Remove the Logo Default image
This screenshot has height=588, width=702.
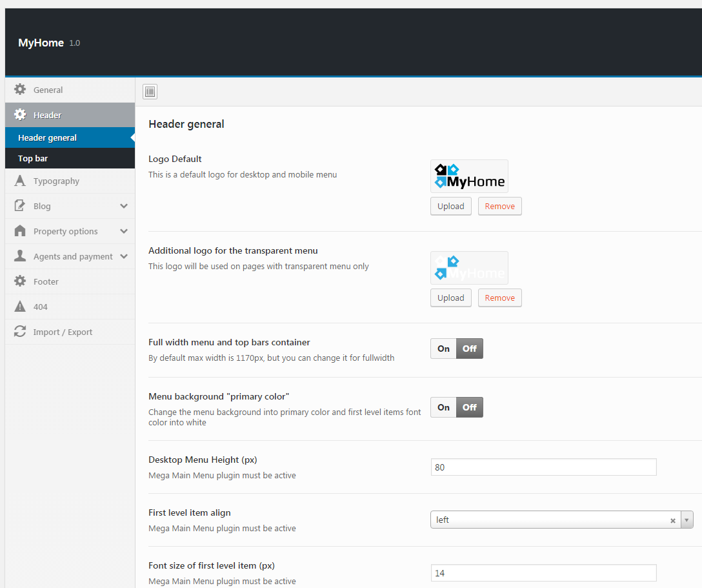(499, 206)
